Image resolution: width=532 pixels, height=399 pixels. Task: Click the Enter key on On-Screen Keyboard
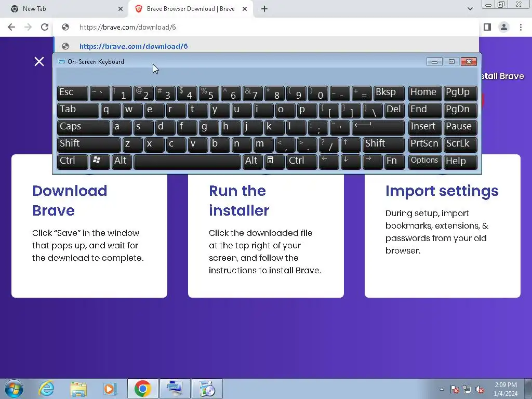pos(378,127)
